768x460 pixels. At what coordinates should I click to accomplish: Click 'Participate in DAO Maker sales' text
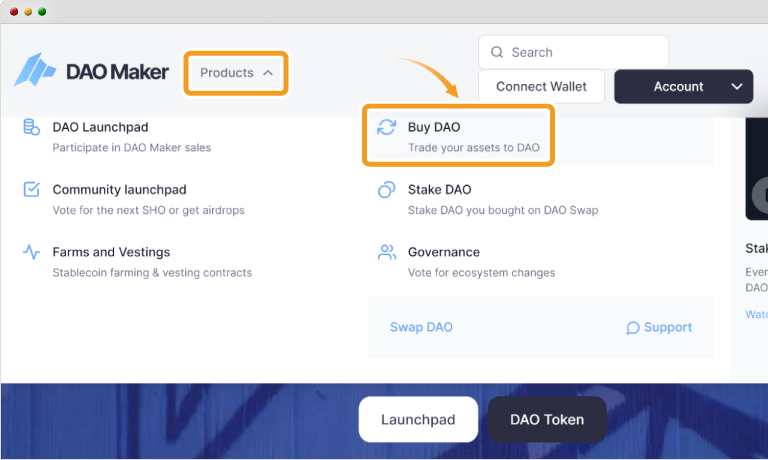132,147
